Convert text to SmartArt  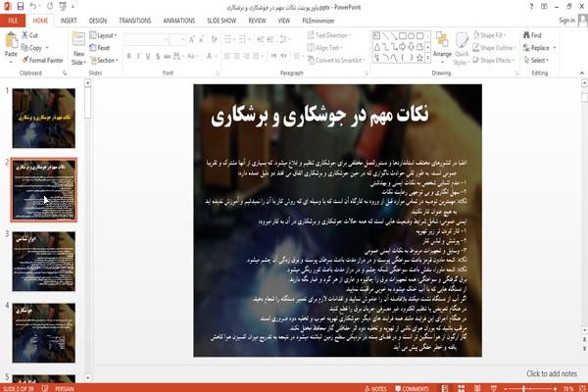[335, 60]
